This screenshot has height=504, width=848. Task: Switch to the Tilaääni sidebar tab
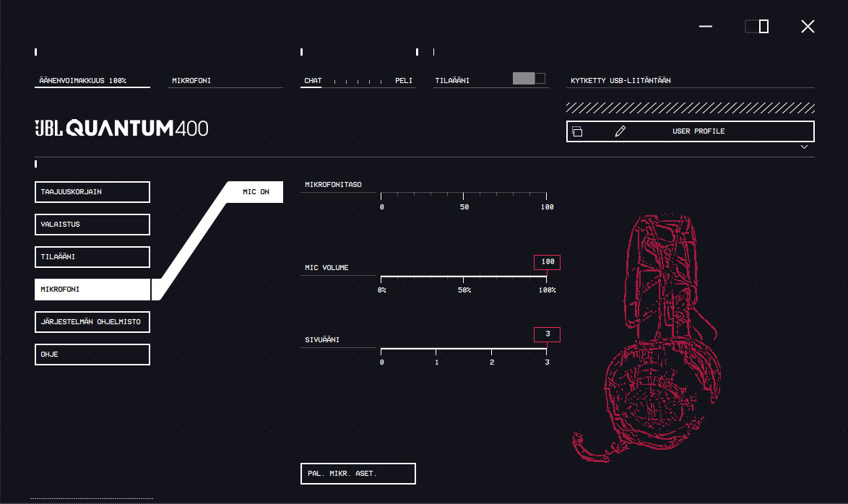(x=92, y=257)
